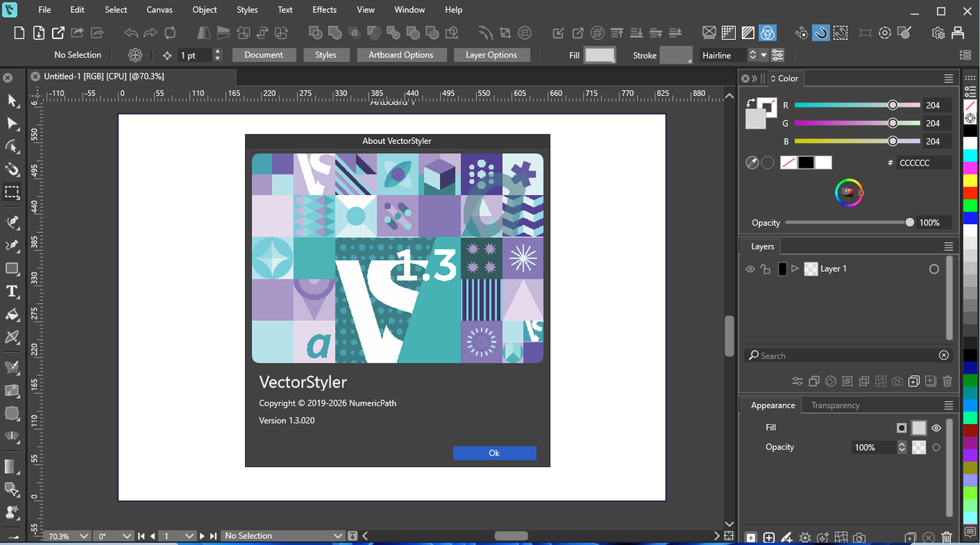Click the Undo arrow icon
980x545 pixels.
point(131,33)
